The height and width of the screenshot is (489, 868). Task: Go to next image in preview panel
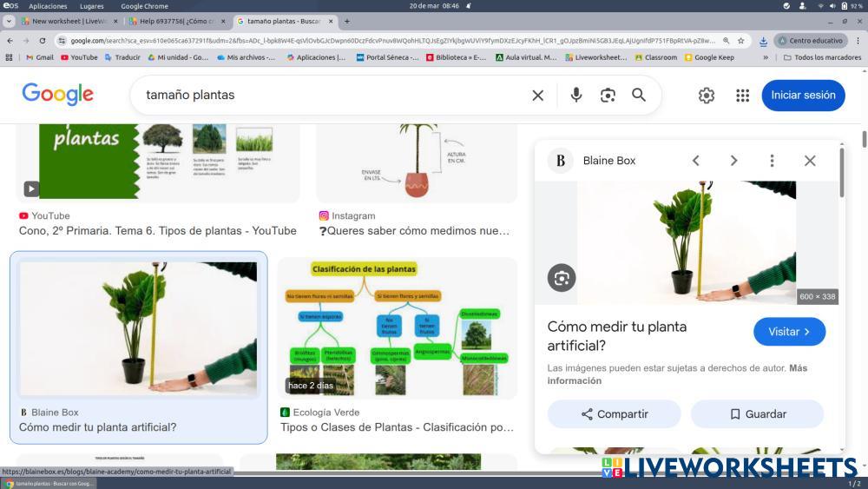[733, 161]
